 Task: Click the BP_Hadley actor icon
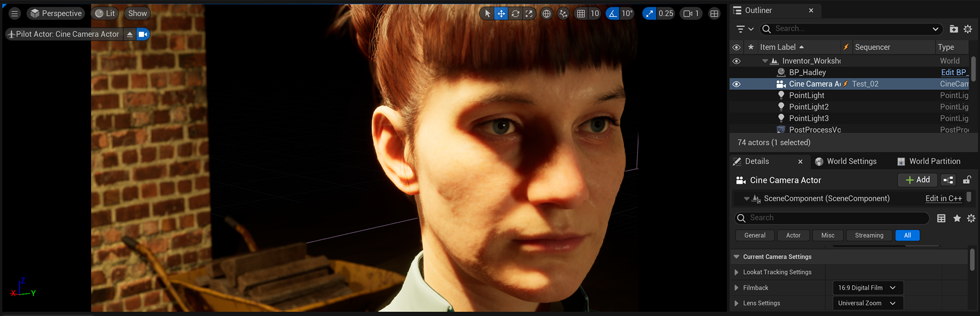781,72
